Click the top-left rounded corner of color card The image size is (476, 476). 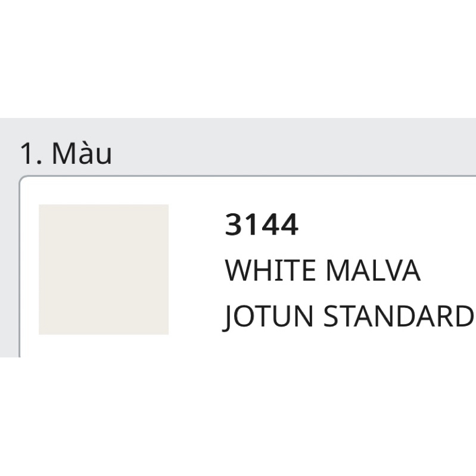point(23,179)
